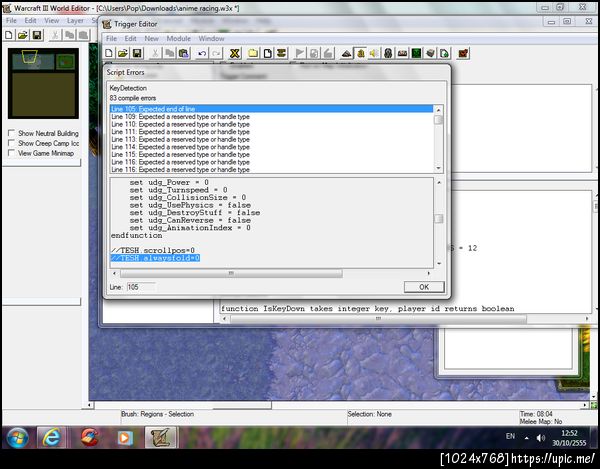
Task: Add a new event (flag icon)
Action: point(300,53)
